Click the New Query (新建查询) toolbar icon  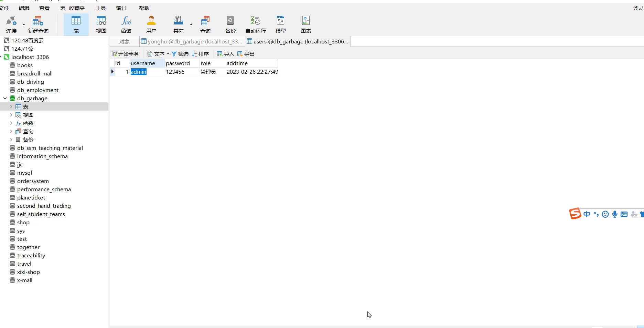(x=38, y=24)
